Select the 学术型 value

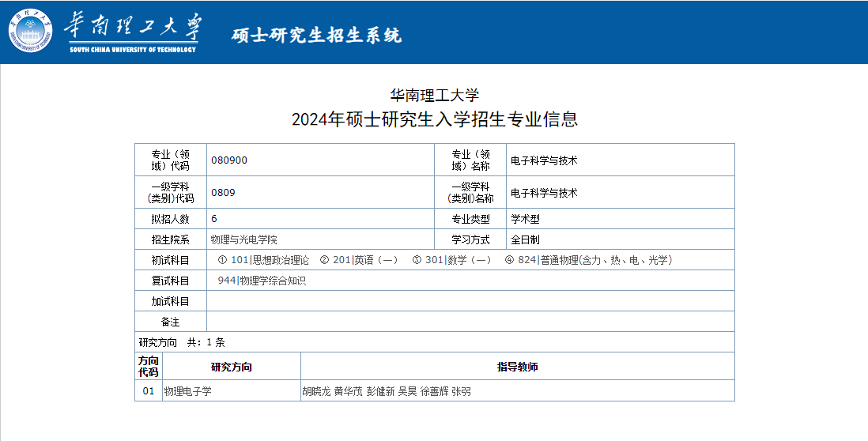click(525, 219)
